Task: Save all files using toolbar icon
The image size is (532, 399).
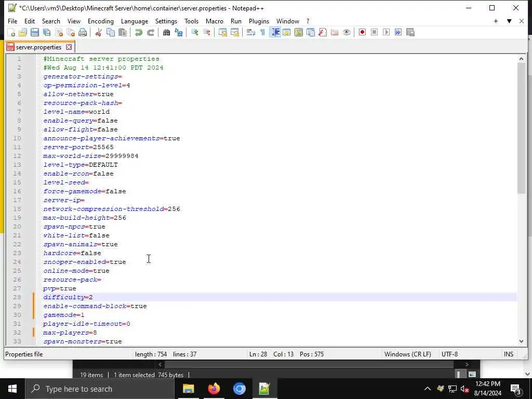Action: 47,32
